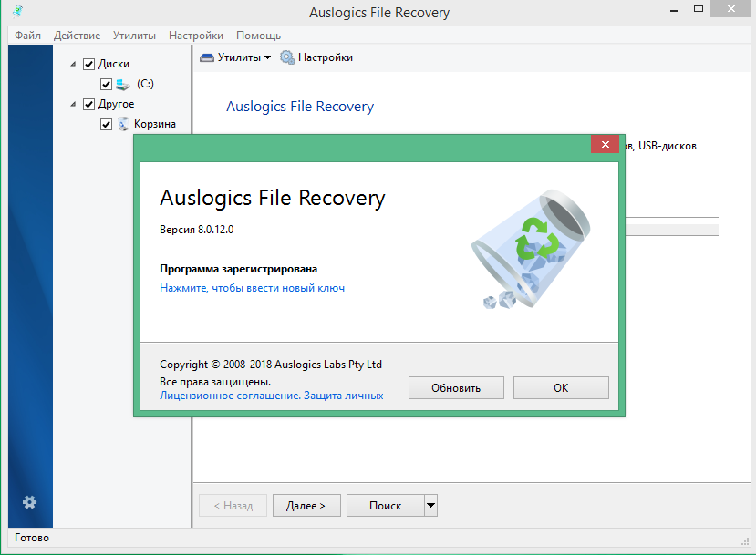The height and width of the screenshot is (555, 756).
Task: Open the Настройки menu
Action: click(x=195, y=35)
